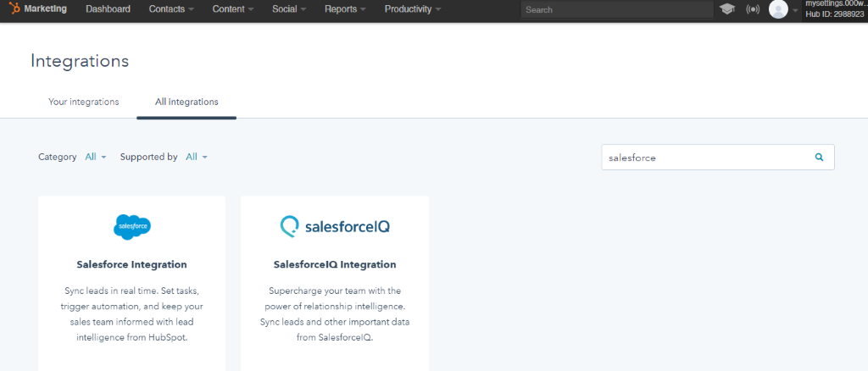The width and height of the screenshot is (868, 371).
Task: Open the Category All filter dropdown
Action: click(95, 157)
